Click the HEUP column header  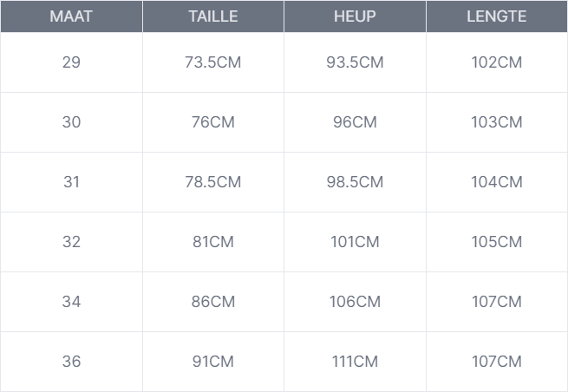click(355, 17)
